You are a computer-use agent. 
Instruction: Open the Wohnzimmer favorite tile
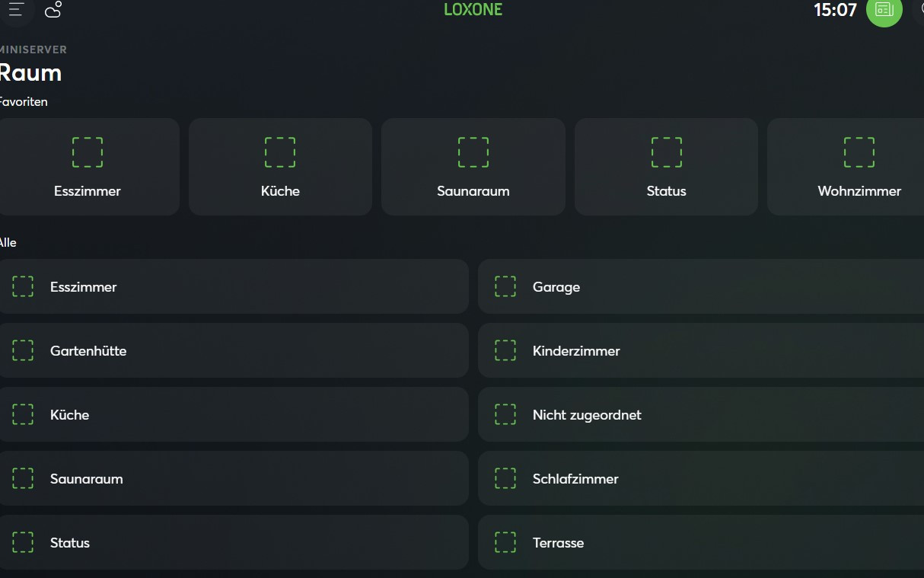tap(859, 167)
